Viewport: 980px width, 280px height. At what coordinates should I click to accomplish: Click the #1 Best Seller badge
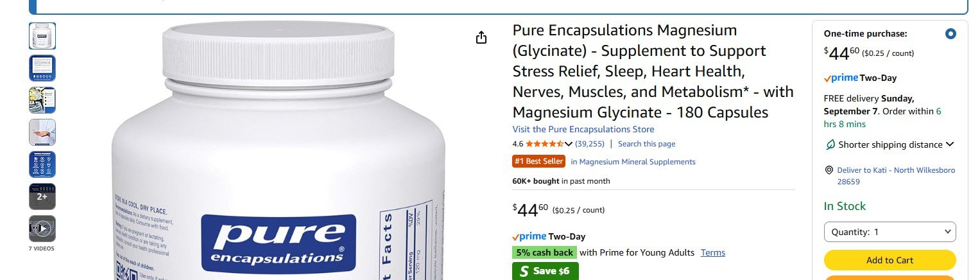click(x=538, y=161)
